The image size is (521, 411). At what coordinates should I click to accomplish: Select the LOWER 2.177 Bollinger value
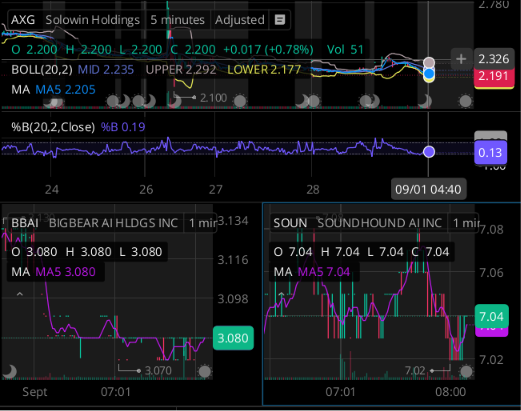coord(264,70)
